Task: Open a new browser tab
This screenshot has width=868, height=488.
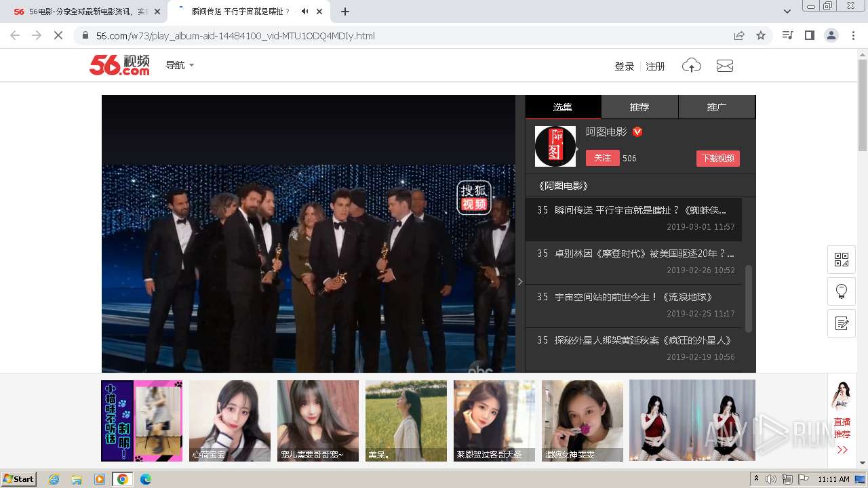Action: click(x=345, y=12)
